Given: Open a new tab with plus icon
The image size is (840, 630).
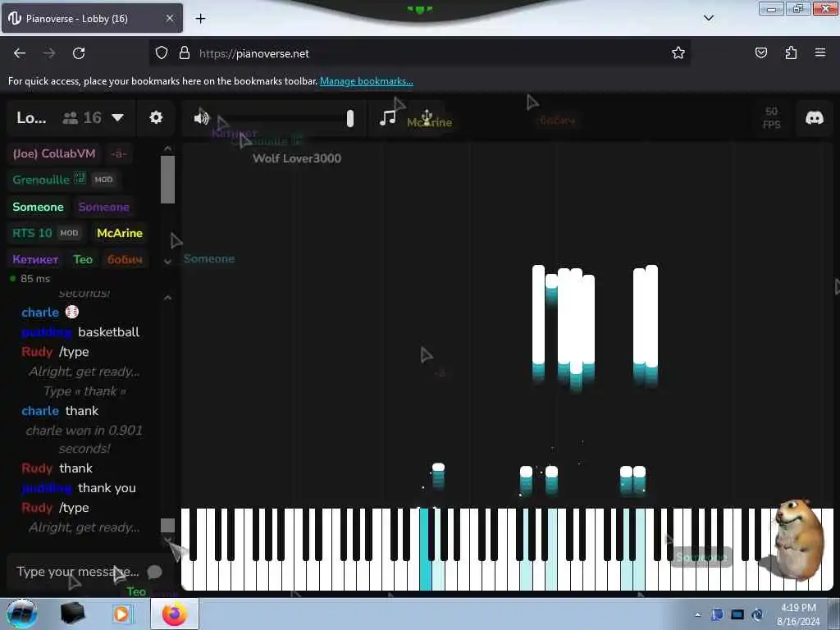Looking at the screenshot, I should pyautogui.click(x=200, y=19).
